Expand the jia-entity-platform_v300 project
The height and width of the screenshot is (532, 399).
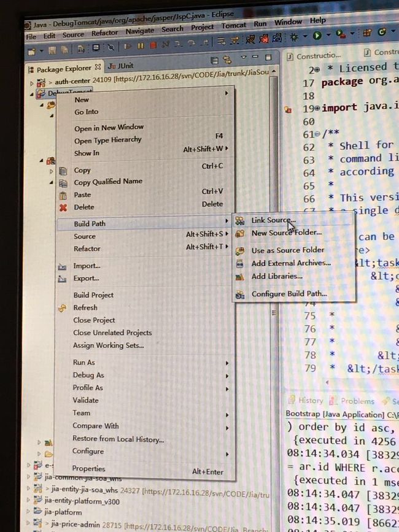point(28,500)
